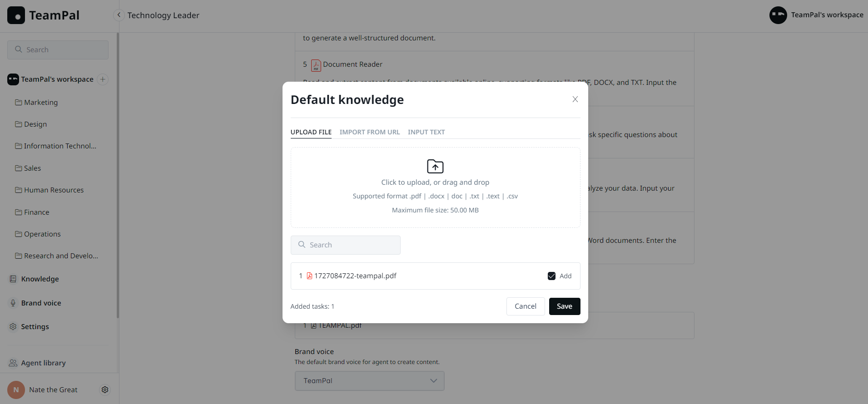Screen dimensions: 868x404
Task: Click the sidebar TeamPal's workspace avatar icon
Action: click(13, 79)
